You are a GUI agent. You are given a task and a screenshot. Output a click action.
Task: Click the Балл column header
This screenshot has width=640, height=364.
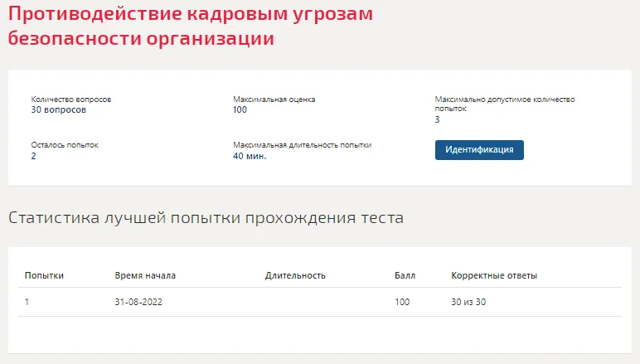pyautogui.click(x=405, y=275)
